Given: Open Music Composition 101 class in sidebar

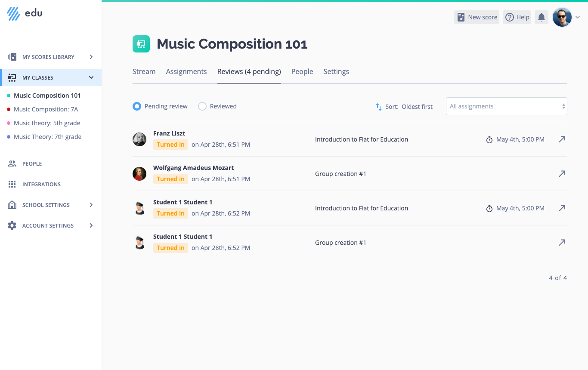Looking at the screenshot, I should click(47, 96).
